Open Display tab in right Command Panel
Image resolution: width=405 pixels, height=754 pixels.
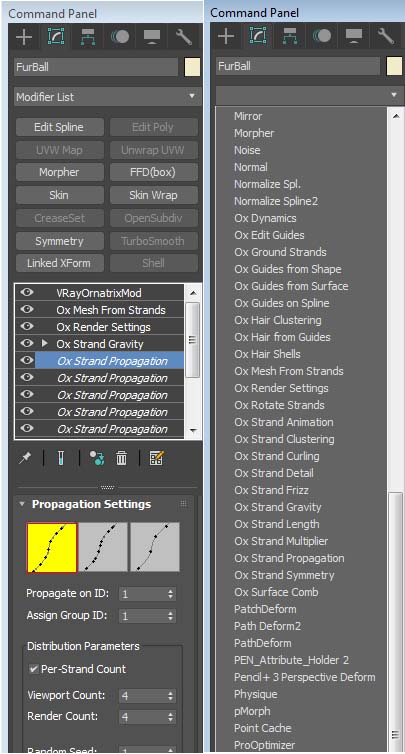354,37
